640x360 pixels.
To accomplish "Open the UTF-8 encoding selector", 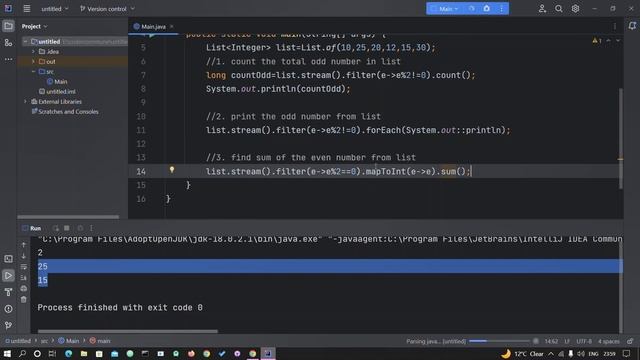I will (584, 341).
